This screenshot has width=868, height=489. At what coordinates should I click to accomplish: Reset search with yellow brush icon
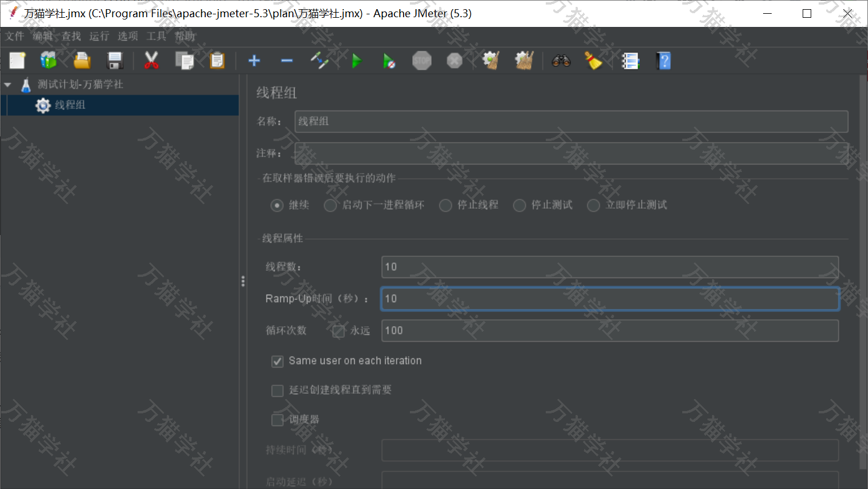coord(593,60)
